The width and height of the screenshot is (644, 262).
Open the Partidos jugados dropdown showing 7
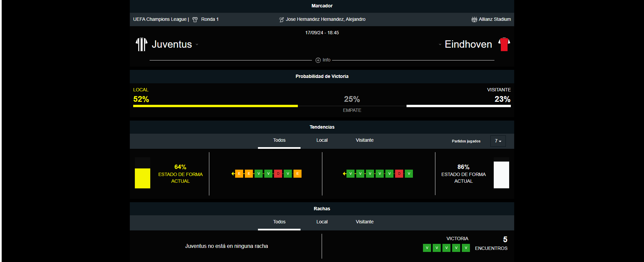pyautogui.click(x=498, y=141)
